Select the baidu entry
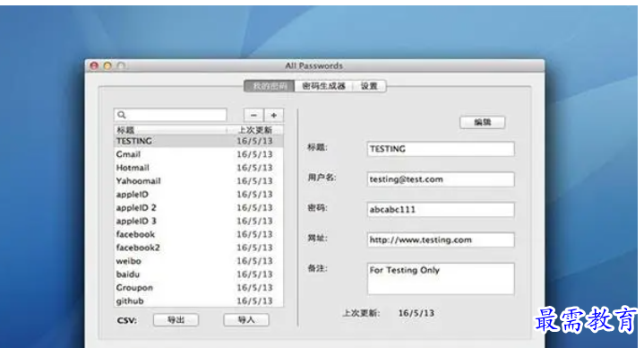Screen dimensions: 644x348 198,274
